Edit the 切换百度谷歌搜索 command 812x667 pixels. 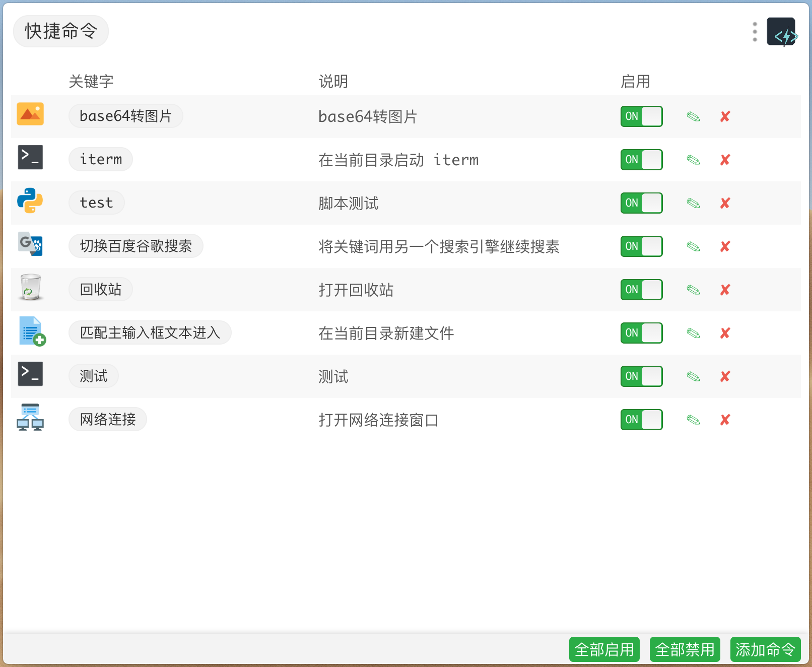click(694, 247)
